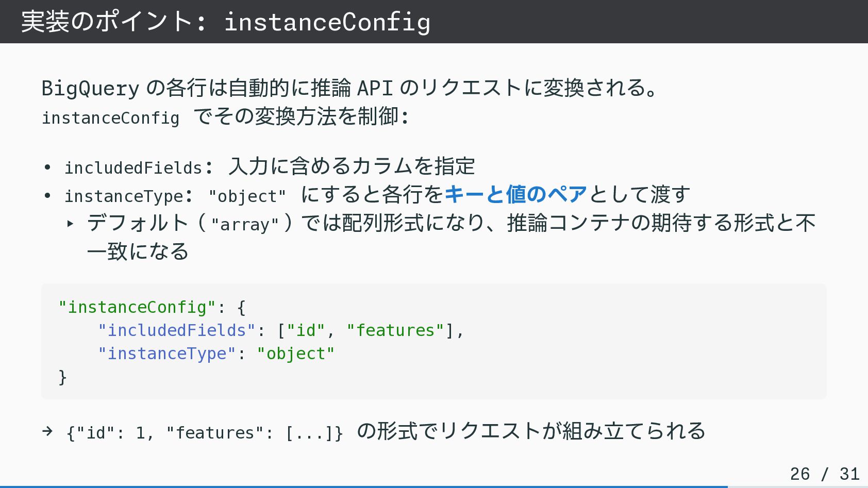Click the triangle marker before デフォルト
This screenshot has width=868, height=488.
(x=70, y=224)
